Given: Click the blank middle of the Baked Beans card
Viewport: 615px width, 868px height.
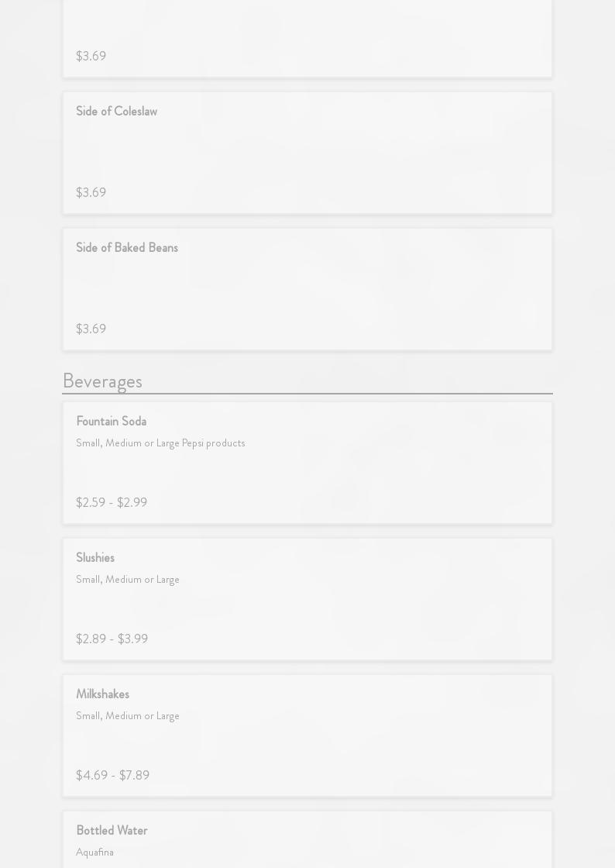Looking at the screenshot, I should (307, 289).
